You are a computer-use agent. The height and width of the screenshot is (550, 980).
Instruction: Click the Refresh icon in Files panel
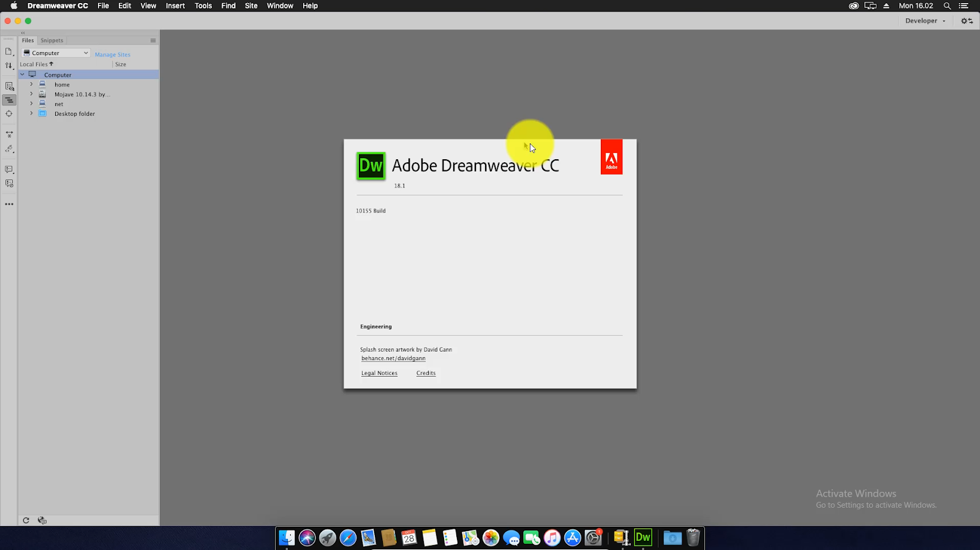coord(26,521)
